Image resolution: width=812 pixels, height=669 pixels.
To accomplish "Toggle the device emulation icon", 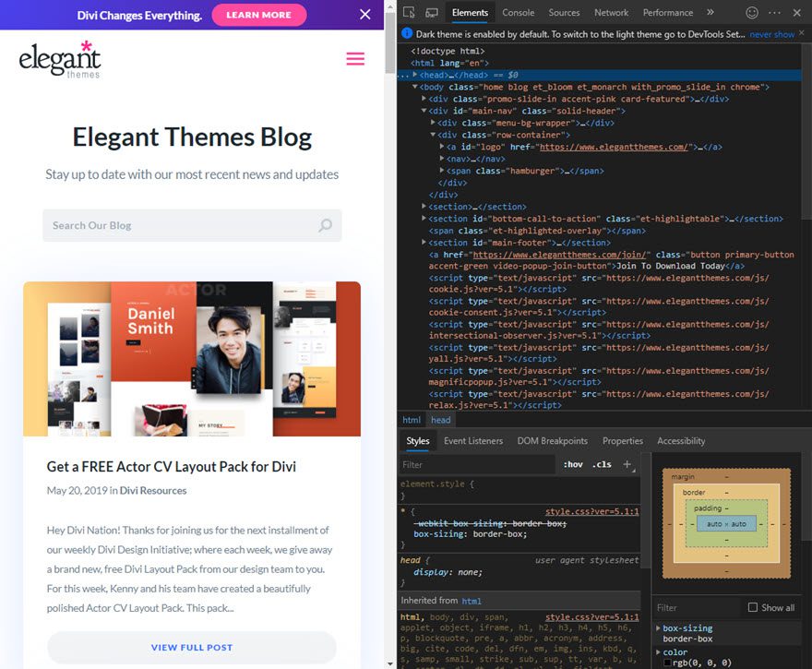I will [430, 12].
